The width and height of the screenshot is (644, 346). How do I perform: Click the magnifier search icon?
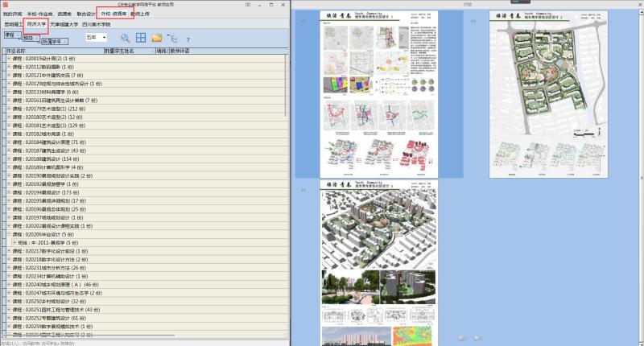tap(125, 38)
